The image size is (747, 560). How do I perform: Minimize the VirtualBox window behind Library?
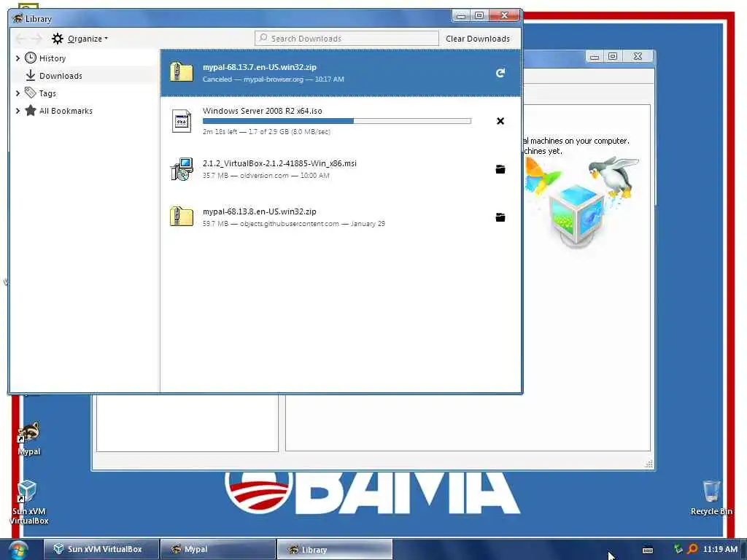(595, 57)
